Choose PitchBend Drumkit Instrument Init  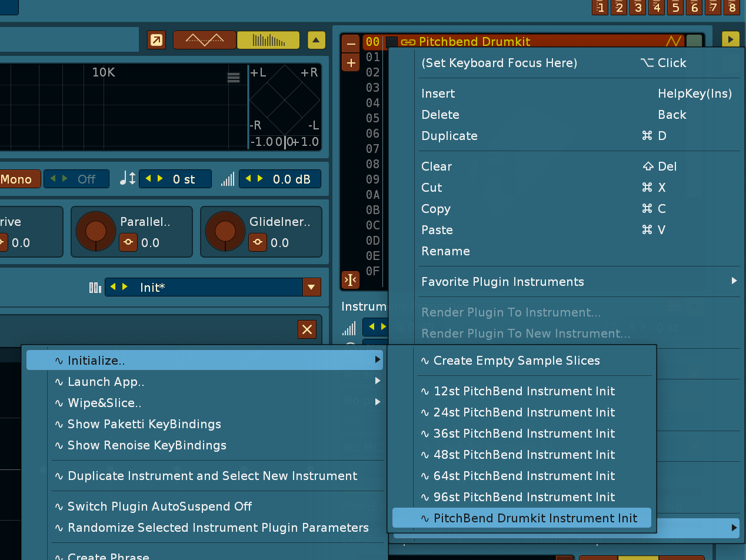click(535, 518)
